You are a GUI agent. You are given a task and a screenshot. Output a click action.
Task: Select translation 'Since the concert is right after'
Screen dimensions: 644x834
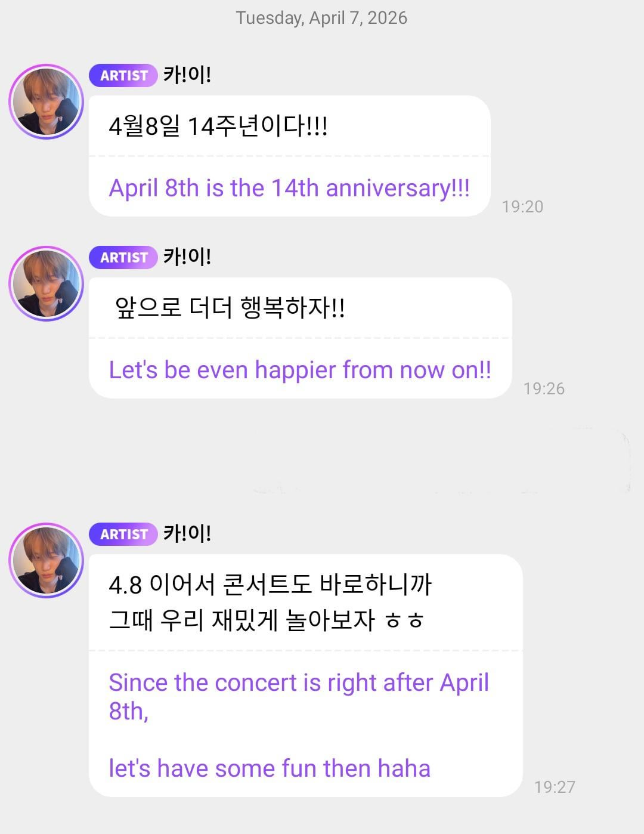pyautogui.click(x=298, y=682)
